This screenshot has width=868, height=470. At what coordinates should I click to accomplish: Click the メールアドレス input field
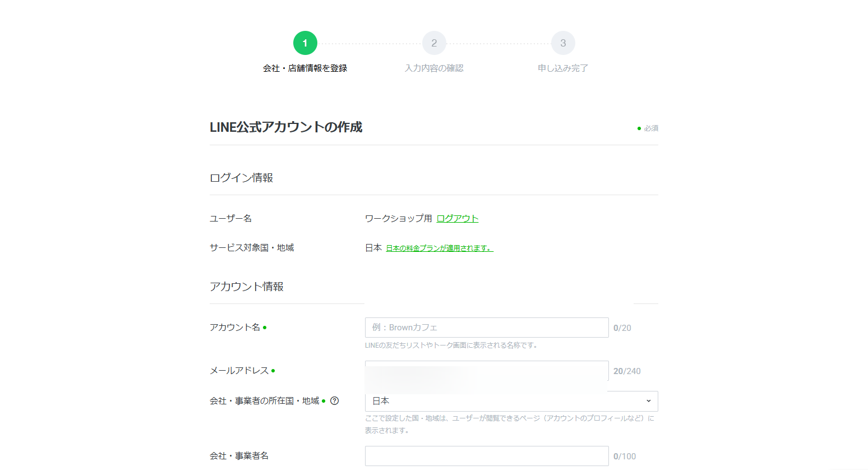487,371
